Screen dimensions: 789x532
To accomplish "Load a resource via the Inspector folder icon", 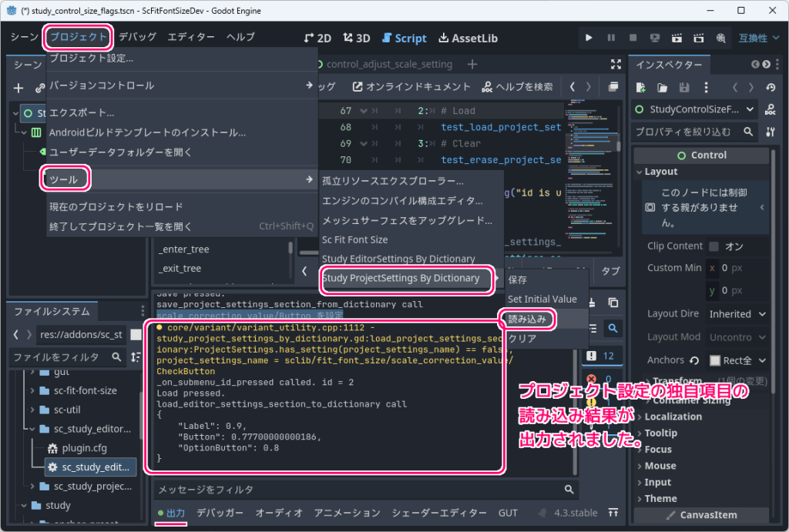I will click(x=661, y=88).
